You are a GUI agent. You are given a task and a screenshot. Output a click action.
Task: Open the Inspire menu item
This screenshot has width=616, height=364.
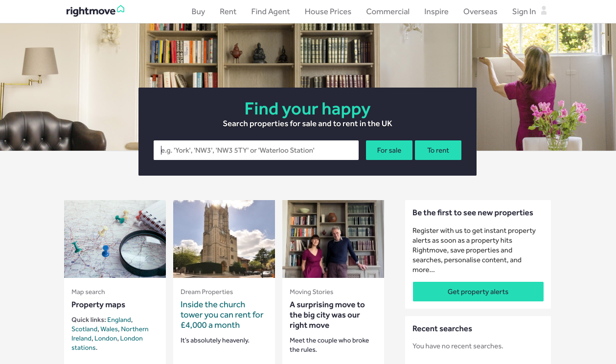(x=436, y=12)
